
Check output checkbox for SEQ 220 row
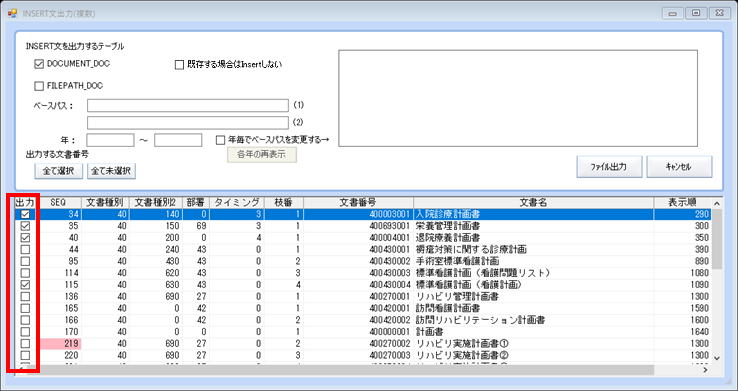click(x=25, y=355)
